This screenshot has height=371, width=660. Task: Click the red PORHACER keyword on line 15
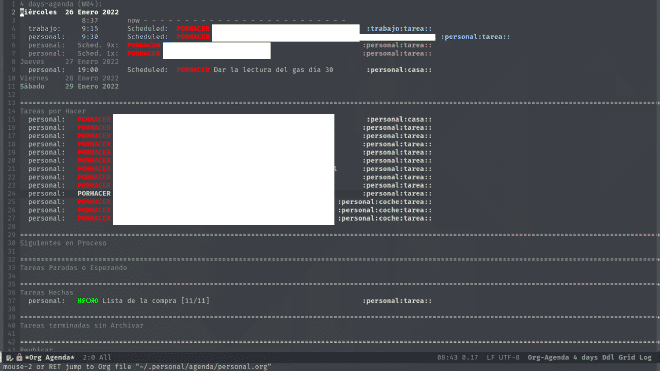pyautogui.click(x=94, y=120)
